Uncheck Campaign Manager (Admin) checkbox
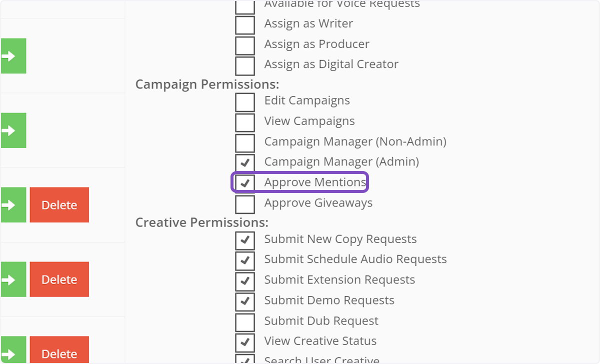Image resolution: width=600 pixels, height=364 pixels. 245,162
